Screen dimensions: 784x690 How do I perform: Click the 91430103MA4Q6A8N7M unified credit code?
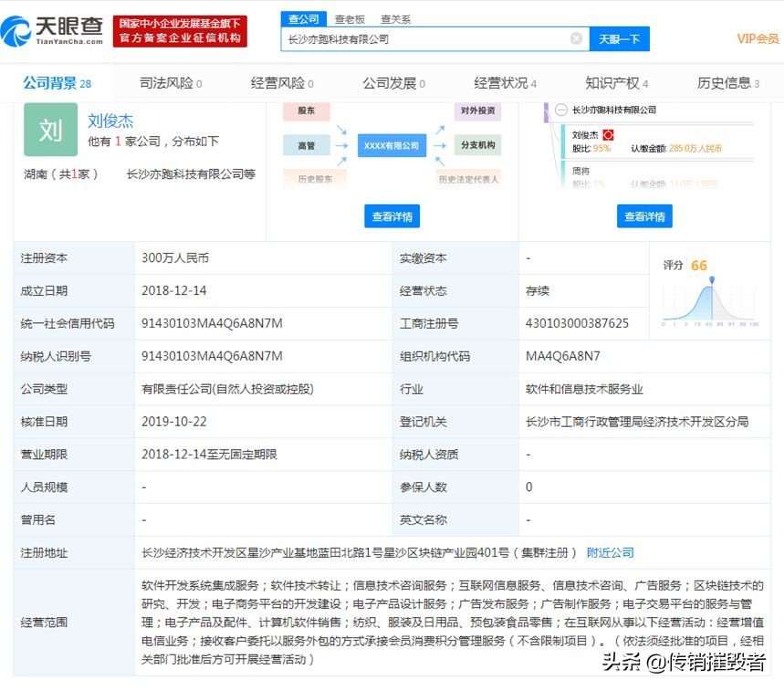pyautogui.click(x=212, y=323)
